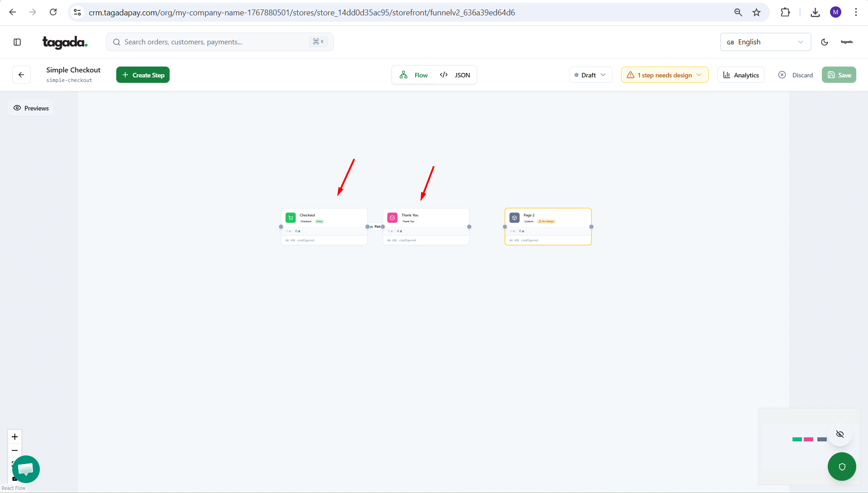Expand the '1 step needs design' warning

tap(664, 75)
